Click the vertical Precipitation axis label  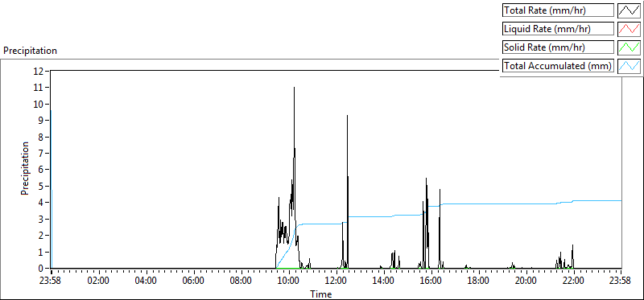(x=25, y=168)
